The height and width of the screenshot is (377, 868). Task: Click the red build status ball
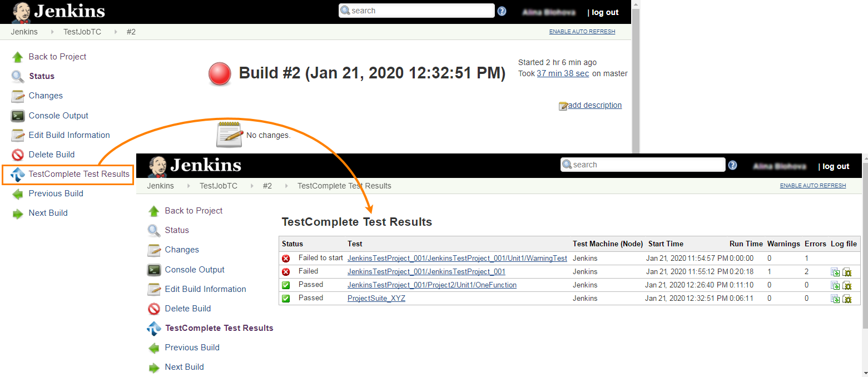pyautogui.click(x=219, y=73)
